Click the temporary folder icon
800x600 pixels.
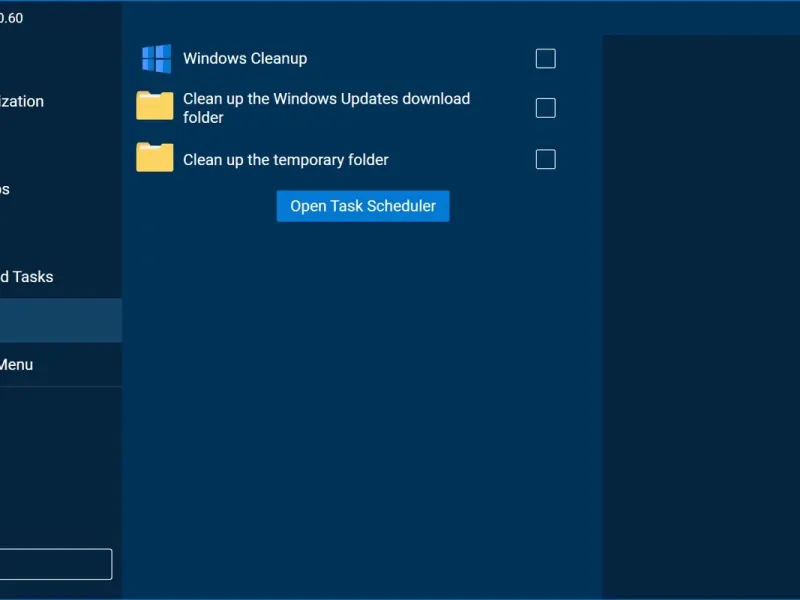(155, 157)
